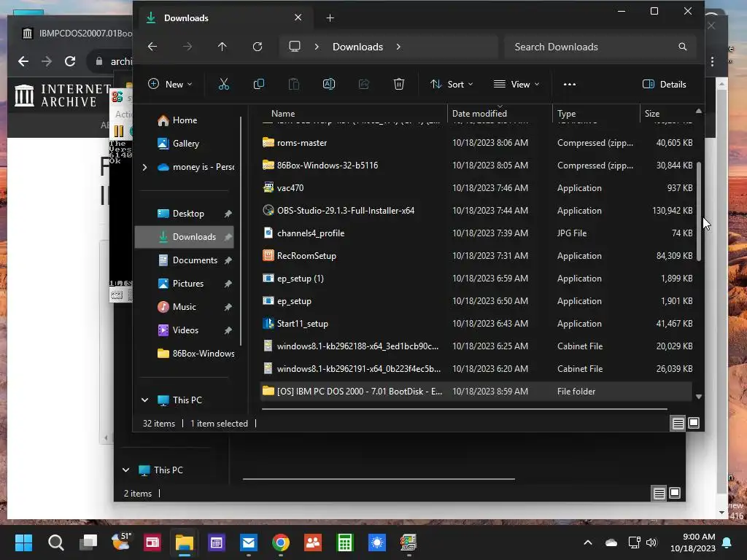Image resolution: width=747 pixels, height=560 pixels.
Task: Click the Rename icon in toolbar
Action: coord(329,85)
